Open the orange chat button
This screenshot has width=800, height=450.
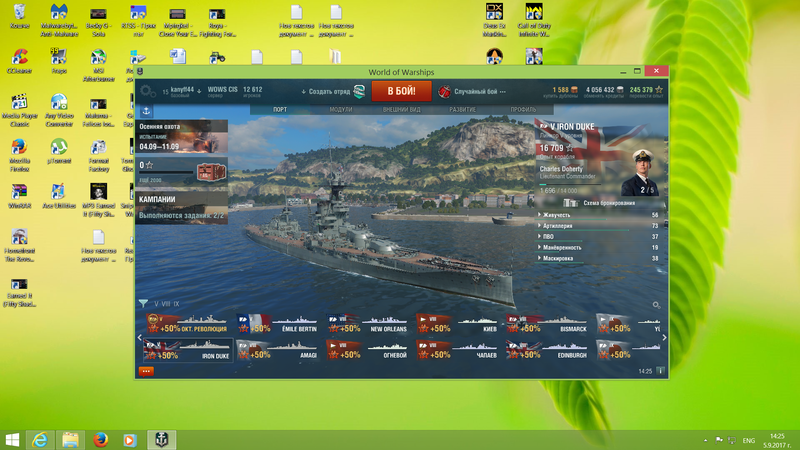[x=146, y=371]
